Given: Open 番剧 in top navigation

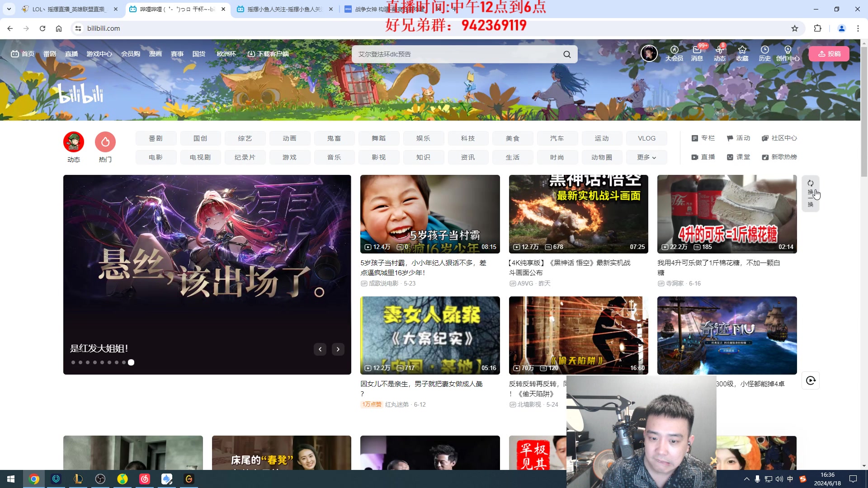Looking at the screenshot, I should (50, 54).
